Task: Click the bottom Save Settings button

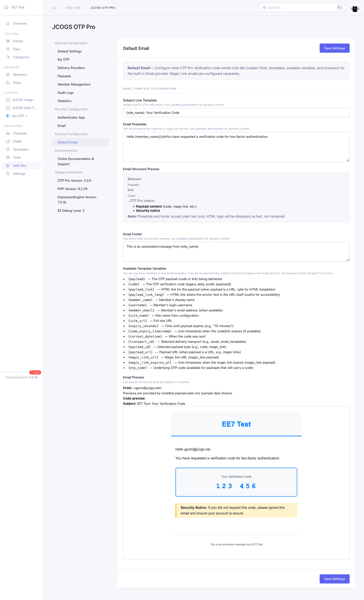Action: (x=334, y=579)
